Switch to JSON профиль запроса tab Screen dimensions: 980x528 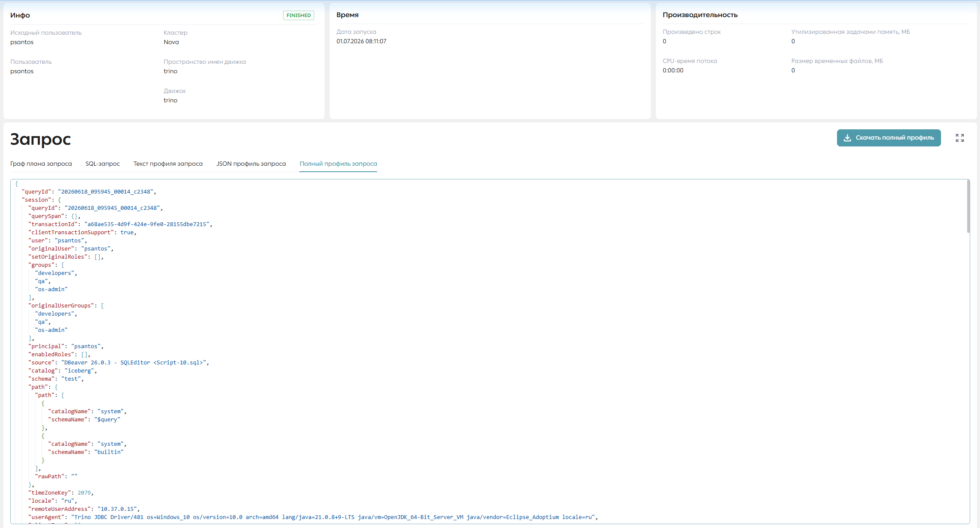tap(251, 164)
